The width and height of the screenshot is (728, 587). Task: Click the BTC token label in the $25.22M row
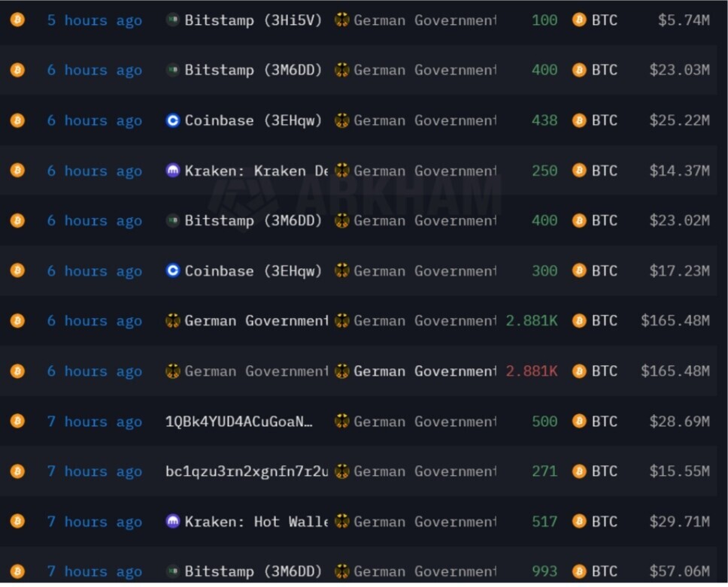(605, 121)
